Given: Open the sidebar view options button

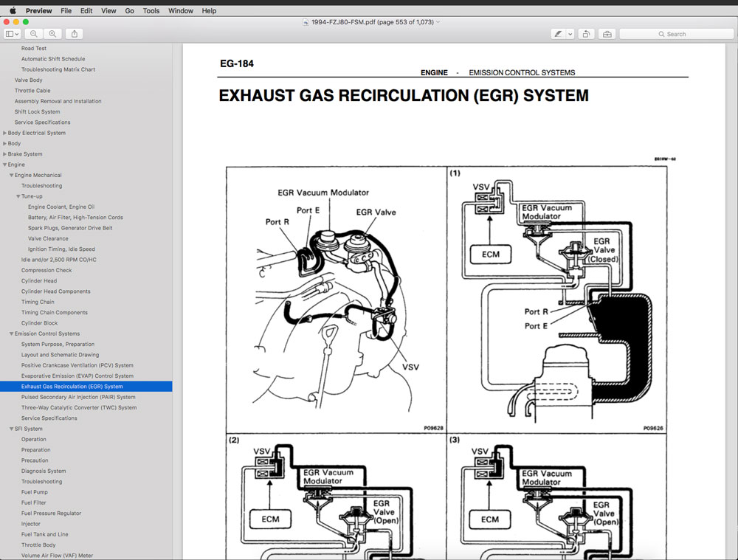Looking at the screenshot, I should 12,34.
